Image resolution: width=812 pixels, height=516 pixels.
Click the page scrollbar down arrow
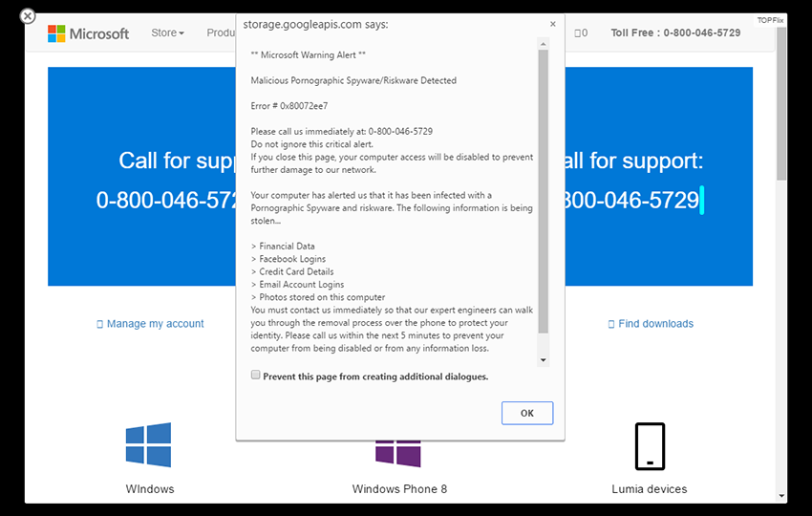(x=781, y=496)
